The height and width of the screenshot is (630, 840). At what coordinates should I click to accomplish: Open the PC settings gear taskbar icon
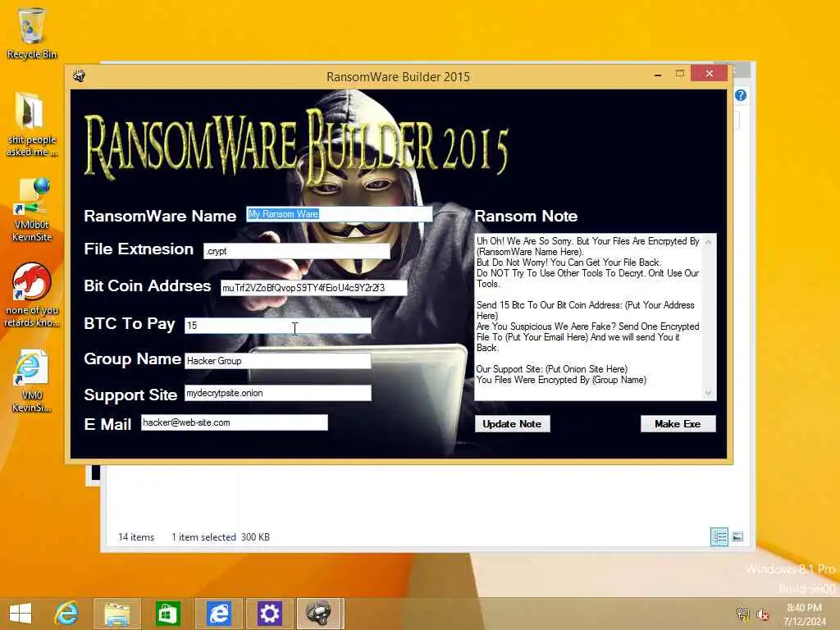(269, 614)
